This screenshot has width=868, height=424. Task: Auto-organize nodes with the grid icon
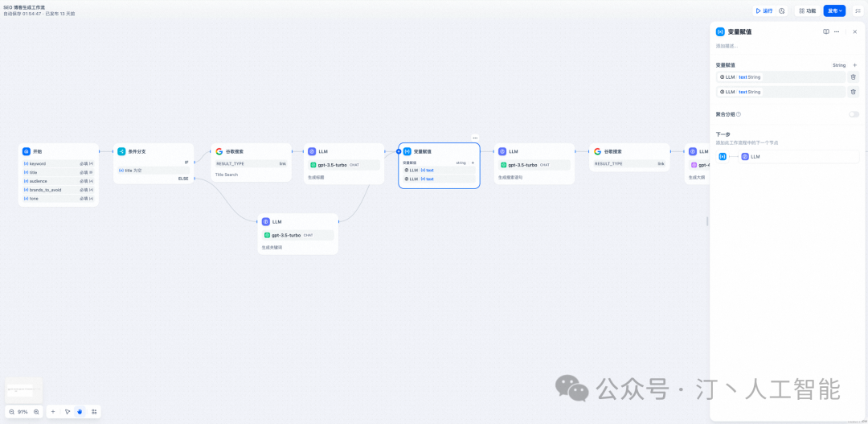click(x=94, y=411)
